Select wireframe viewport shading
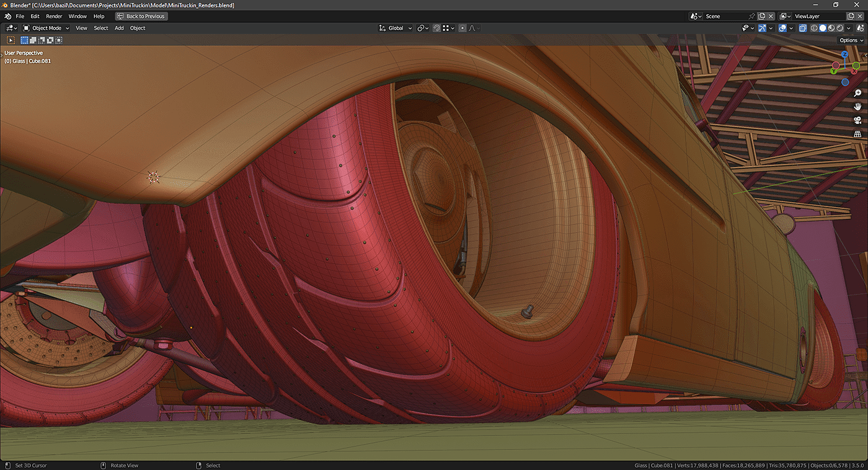The width and height of the screenshot is (868, 470). point(814,28)
